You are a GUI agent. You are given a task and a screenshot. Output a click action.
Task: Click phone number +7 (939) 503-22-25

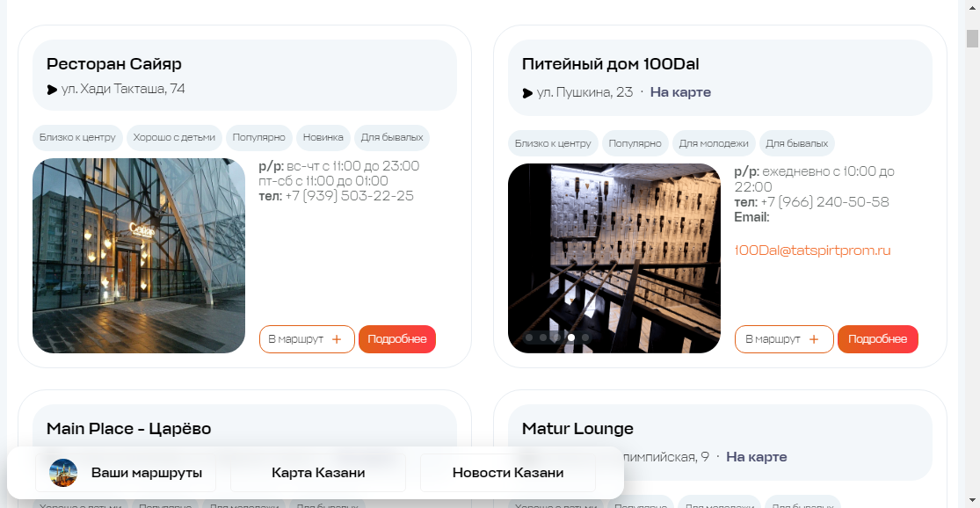click(x=350, y=196)
